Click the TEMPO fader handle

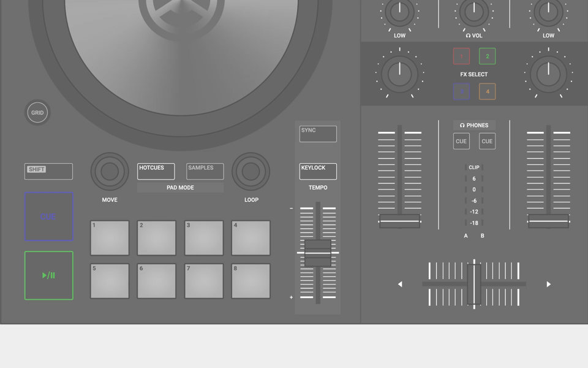tap(318, 253)
